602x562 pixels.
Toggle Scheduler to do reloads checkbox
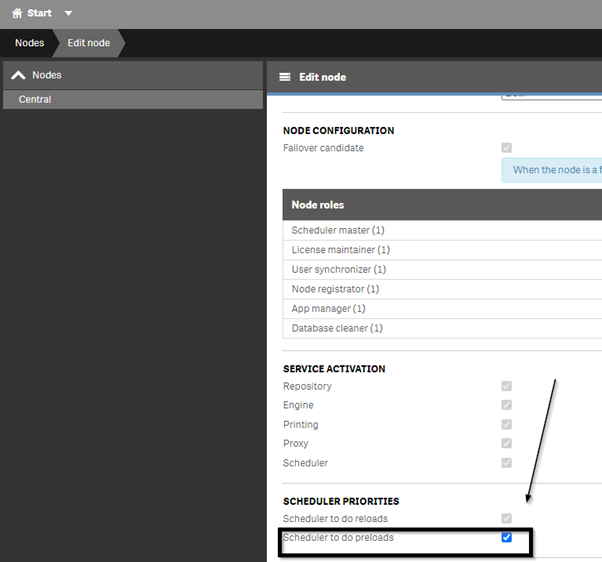click(x=506, y=519)
